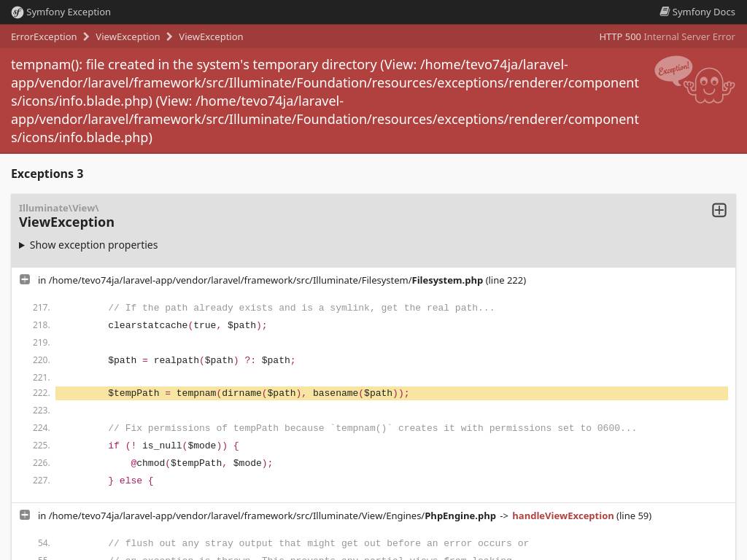Click the (line 59) label
Viewport: 747px width, 560px height.
point(634,516)
